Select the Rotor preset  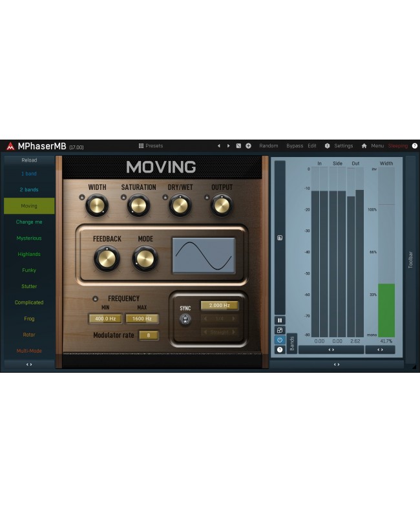(x=29, y=335)
